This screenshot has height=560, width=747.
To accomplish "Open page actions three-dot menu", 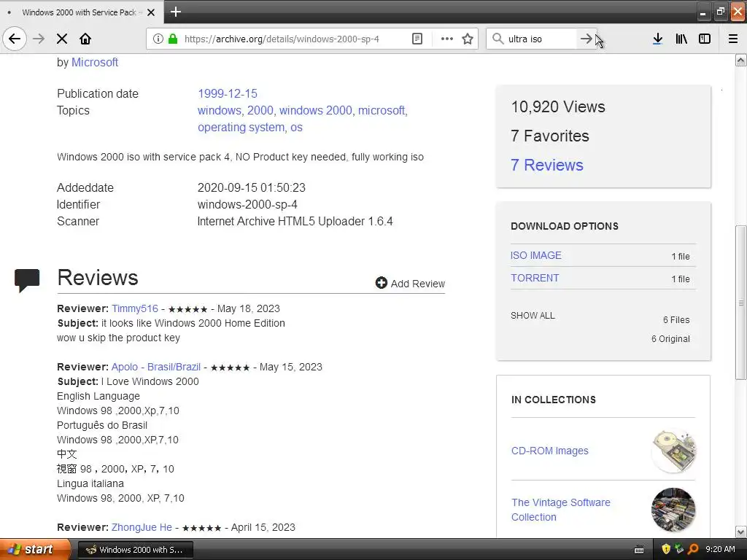I will pyautogui.click(x=447, y=39).
